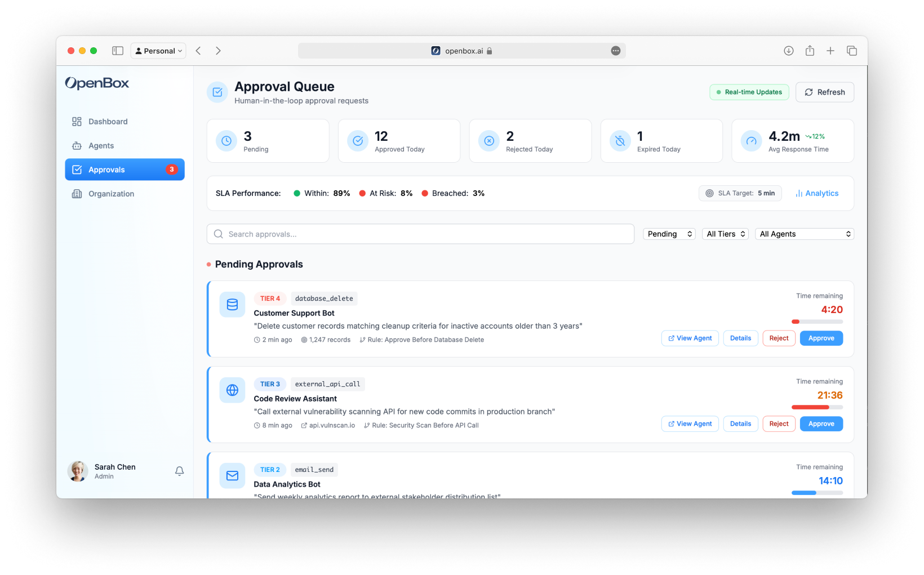Toggle the Real-time Updates indicator
924x575 pixels.
coord(749,92)
